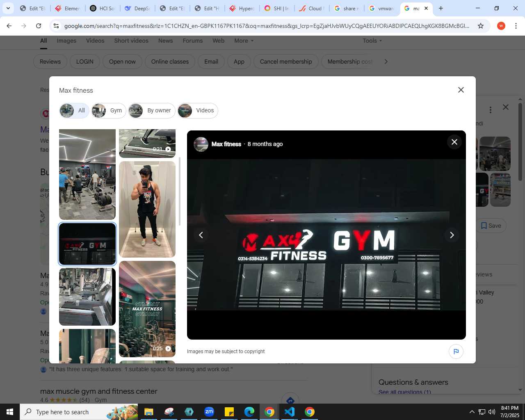Play the 0:25 gym day video thumbnail
This screenshot has height=420, width=525.
click(147, 309)
